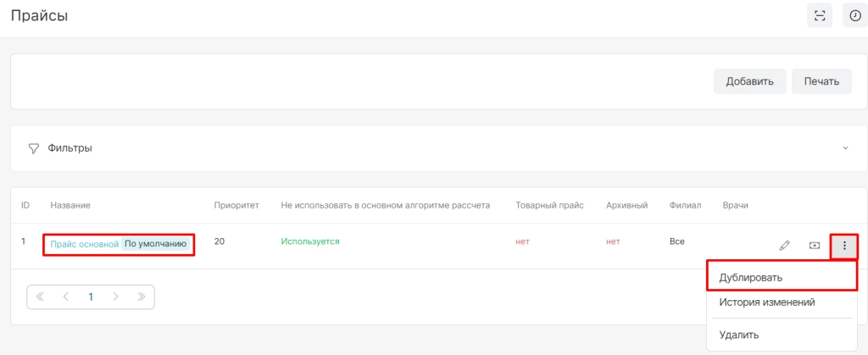Click the scanner icon in the header
Image resolution: width=868 pixels, height=355 pixels.
tap(819, 15)
